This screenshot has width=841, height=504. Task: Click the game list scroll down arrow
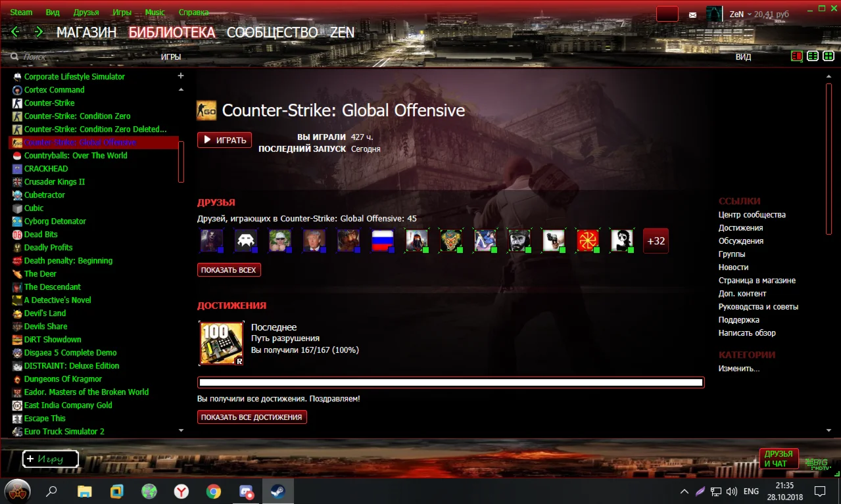click(x=181, y=430)
